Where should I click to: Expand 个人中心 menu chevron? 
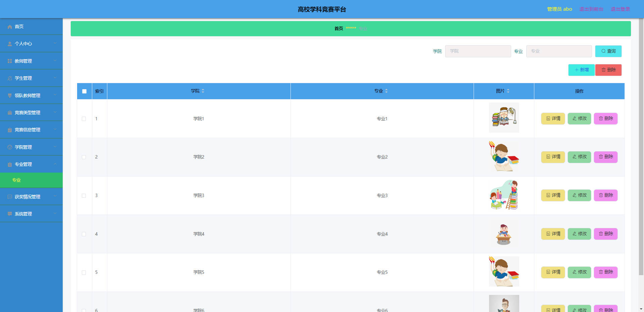pyautogui.click(x=55, y=44)
